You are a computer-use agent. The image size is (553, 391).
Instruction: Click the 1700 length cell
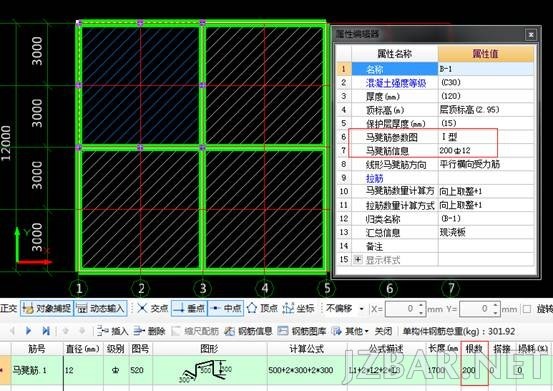click(x=443, y=370)
